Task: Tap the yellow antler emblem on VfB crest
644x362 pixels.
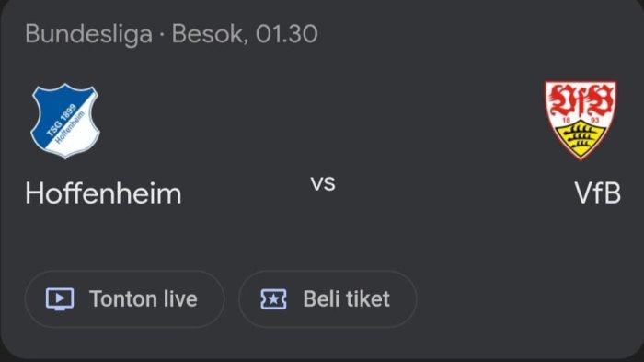Action: [x=581, y=139]
